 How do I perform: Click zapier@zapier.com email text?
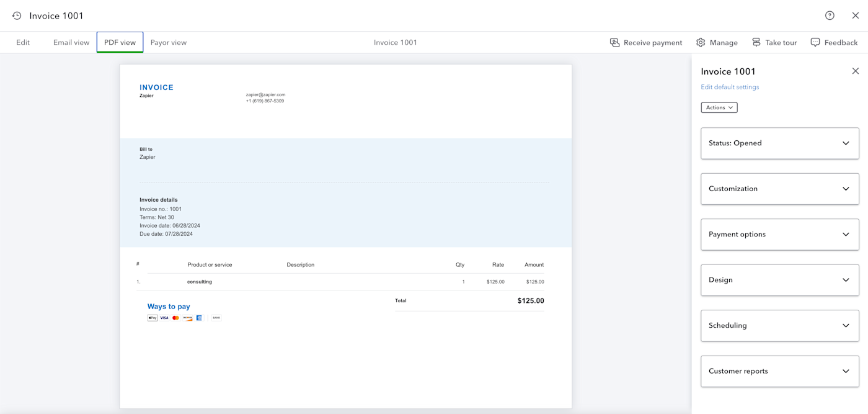click(265, 95)
